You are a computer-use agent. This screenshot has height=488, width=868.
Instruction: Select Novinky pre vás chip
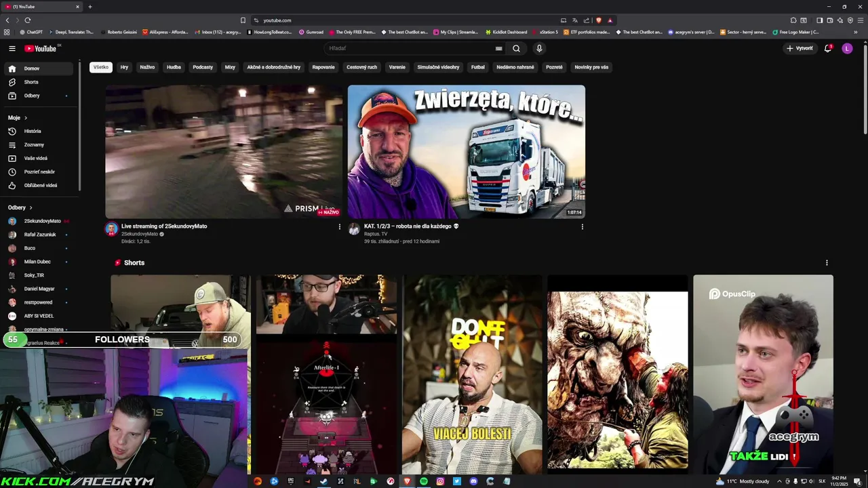(591, 67)
